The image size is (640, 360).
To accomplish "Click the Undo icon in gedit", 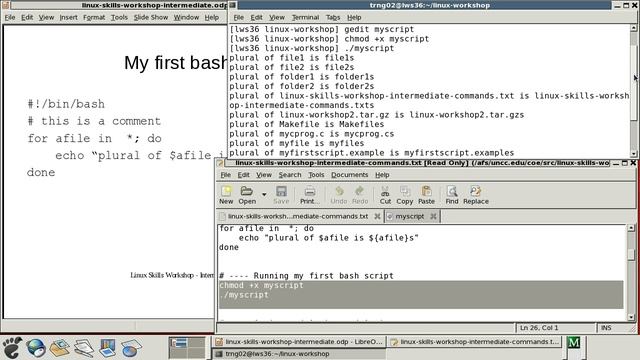I will (x=339, y=195).
